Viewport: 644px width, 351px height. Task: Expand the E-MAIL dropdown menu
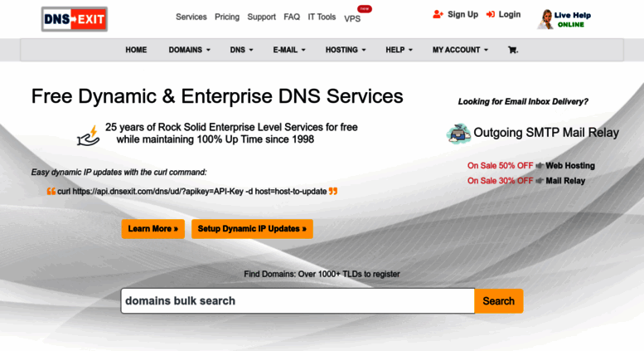pyautogui.click(x=289, y=50)
